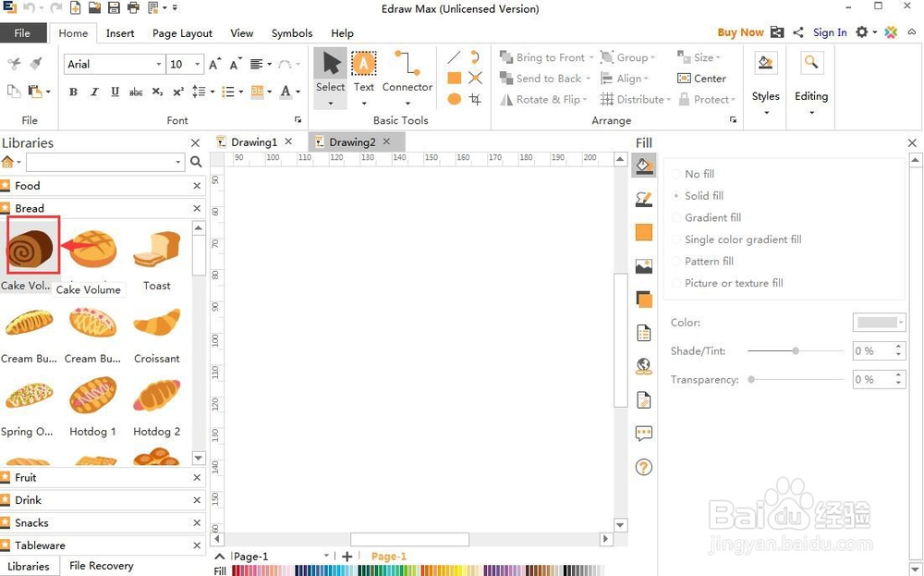
Task: Adjust the Shade/Tint slider
Action: 795,350
